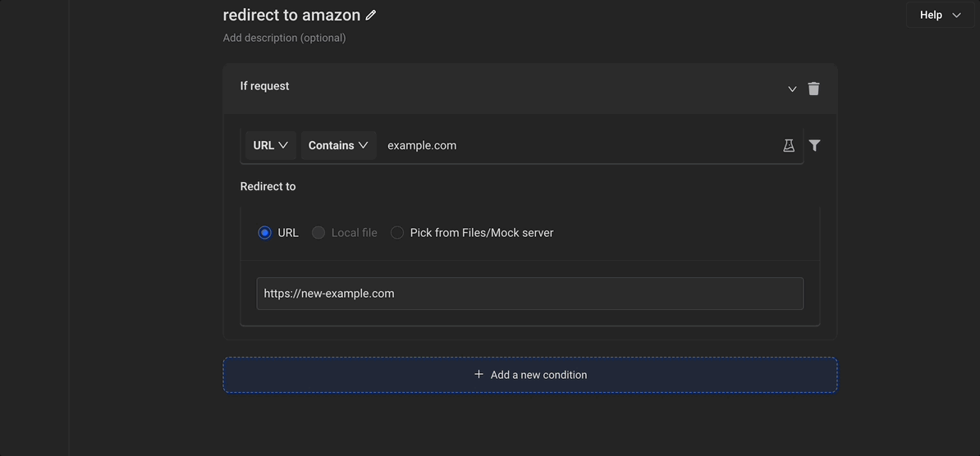Open the Contains operator dropdown
Image resolution: width=980 pixels, height=456 pixels.
click(338, 145)
